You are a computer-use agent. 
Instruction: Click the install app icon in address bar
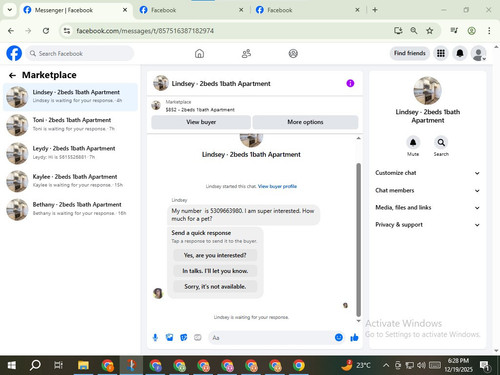click(398, 31)
